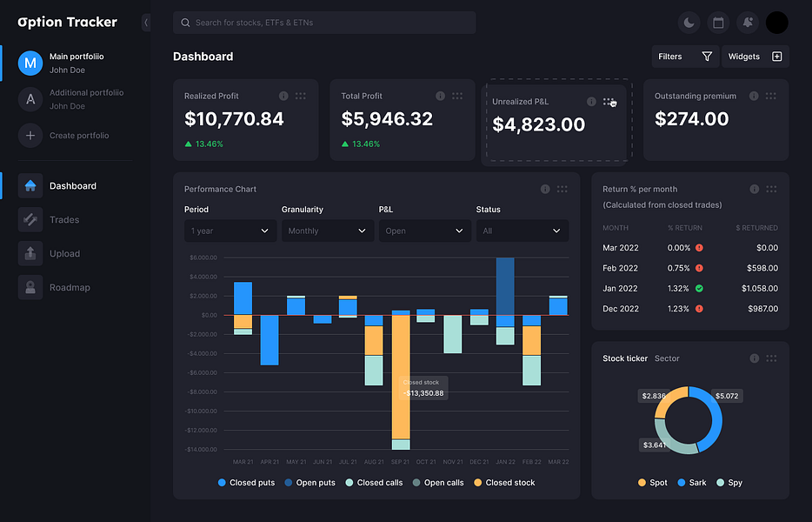
Task: Open the Granularity dropdown set to Monthly
Action: point(327,231)
